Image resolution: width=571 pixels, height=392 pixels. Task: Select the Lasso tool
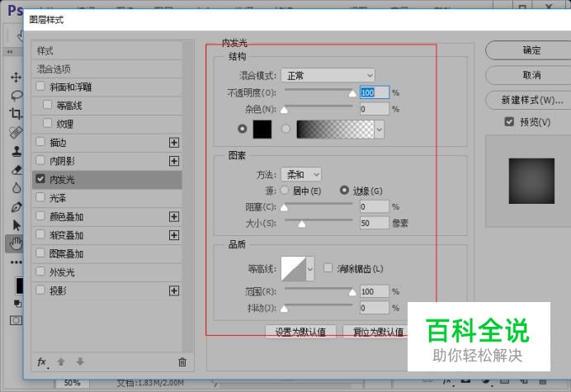[x=17, y=96]
